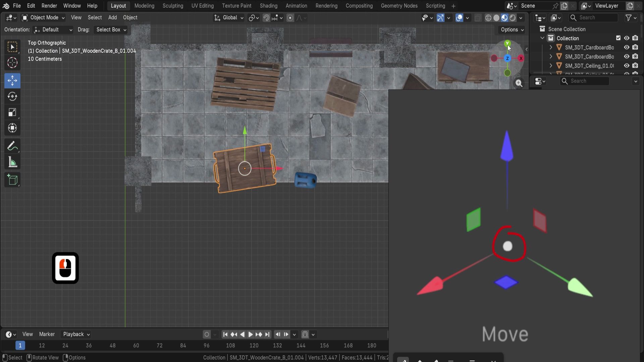Click frame 60 on the timeline
Image resolution: width=644 pixels, height=362 pixels.
click(136, 346)
